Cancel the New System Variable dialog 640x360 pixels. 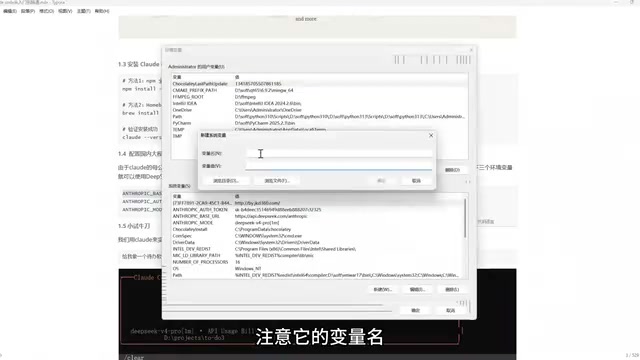(x=416, y=180)
